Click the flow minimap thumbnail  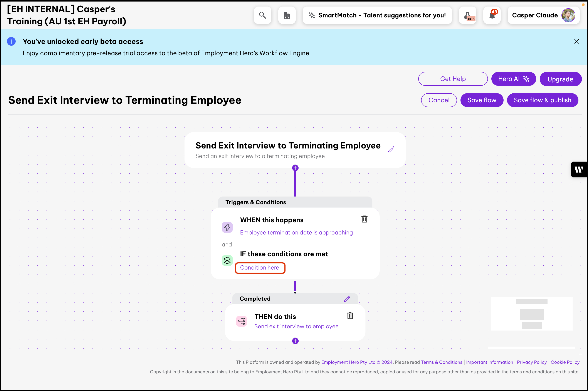(531, 314)
